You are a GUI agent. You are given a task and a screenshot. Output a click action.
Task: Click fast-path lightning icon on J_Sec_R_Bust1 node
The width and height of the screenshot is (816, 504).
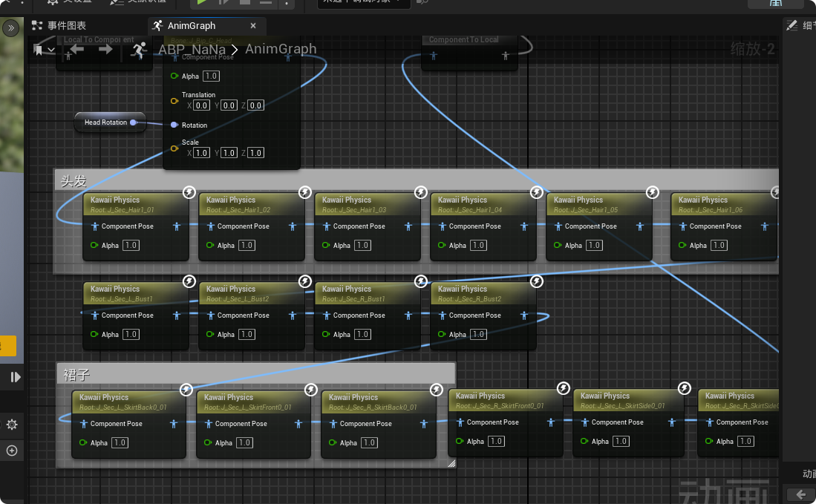(x=420, y=281)
